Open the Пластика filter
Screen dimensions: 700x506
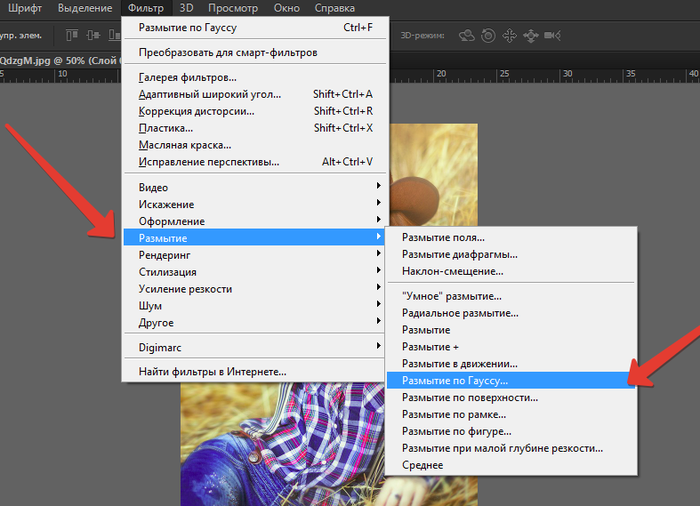(x=255, y=128)
